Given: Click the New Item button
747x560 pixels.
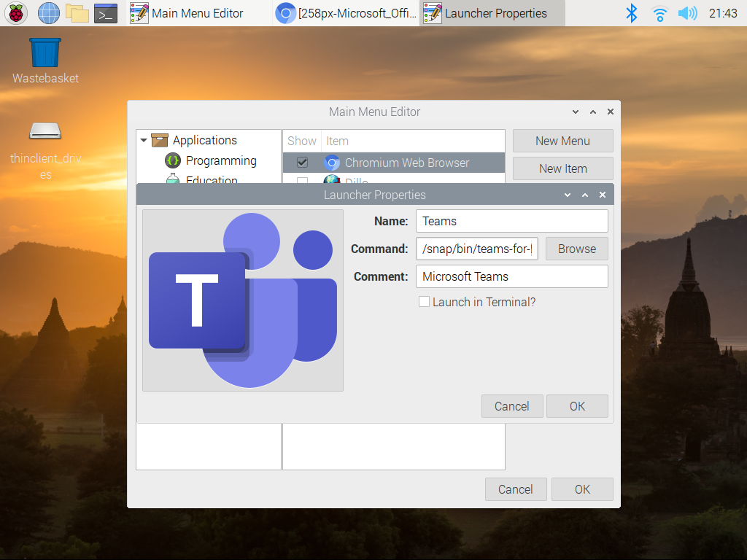Looking at the screenshot, I should (562, 168).
